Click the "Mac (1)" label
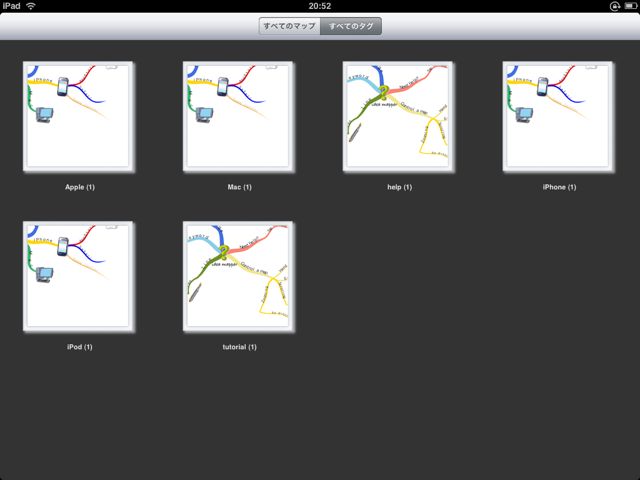This screenshot has width=640, height=480. (x=240, y=187)
